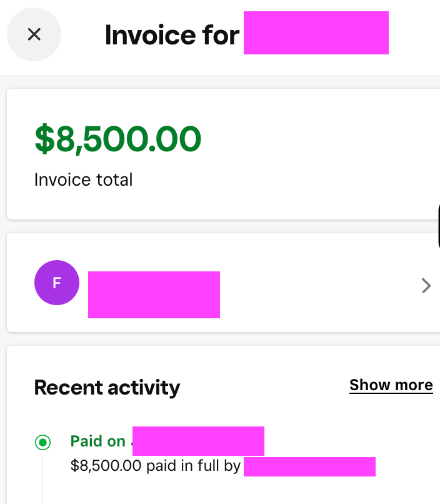The image size is (440, 504).
Task: Click blank space right of Recent activity
Action: pyautogui.click(x=262, y=388)
